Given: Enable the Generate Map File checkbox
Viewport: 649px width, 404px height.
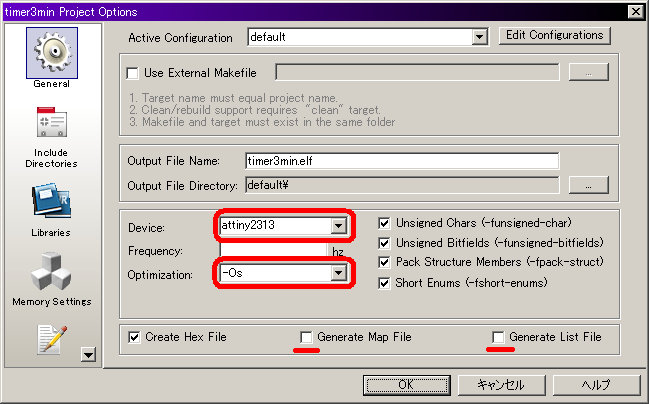Looking at the screenshot, I should pyautogui.click(x=306, y=337).
